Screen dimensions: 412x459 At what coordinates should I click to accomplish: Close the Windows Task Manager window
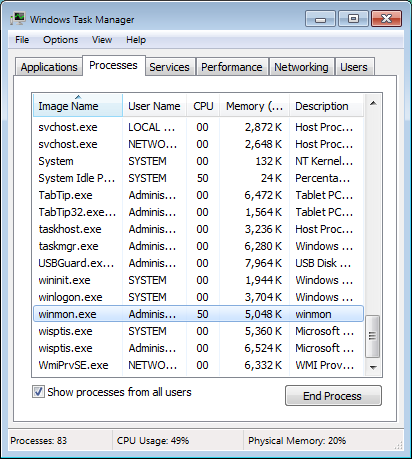click(x=386, y=19)
